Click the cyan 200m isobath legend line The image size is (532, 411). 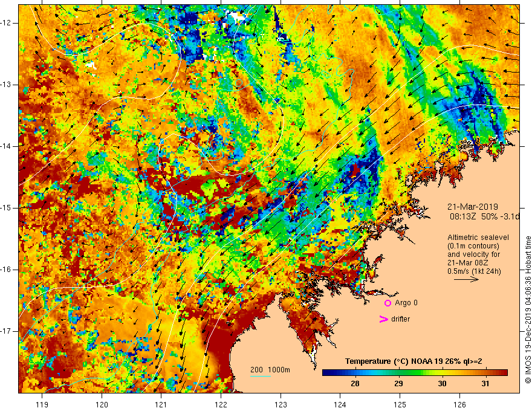tap(260, 376)
